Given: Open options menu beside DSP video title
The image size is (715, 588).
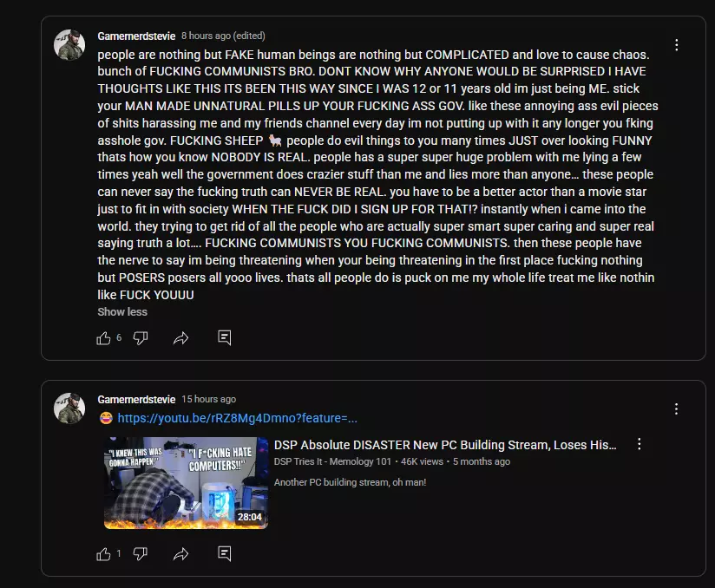Looking at the screenshot, I should (640, 444).
